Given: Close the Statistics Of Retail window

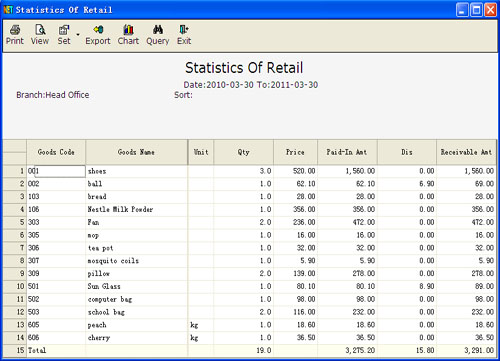Looking at the screenshot, I should point(490,10).
